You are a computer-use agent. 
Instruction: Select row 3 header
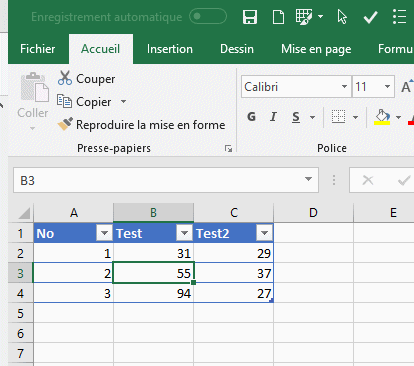[20, 273]
